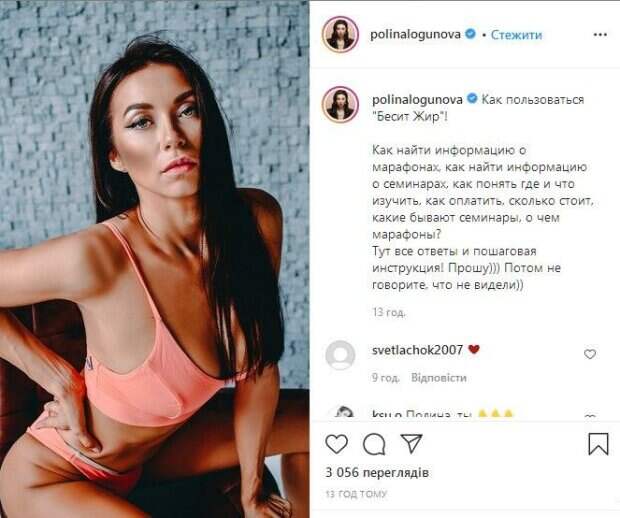The width and height of the screenshot is (620, 518).
Task: Click the 13 год. caption timestamp
Action: point(389,312)
